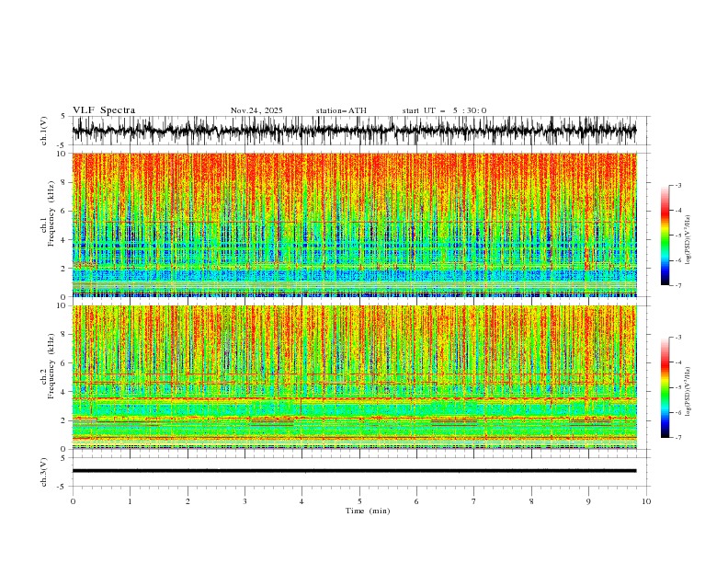Click the ch.1 voltage waveform trace
The width and height of the screenshot is (728, 563).
354,131
